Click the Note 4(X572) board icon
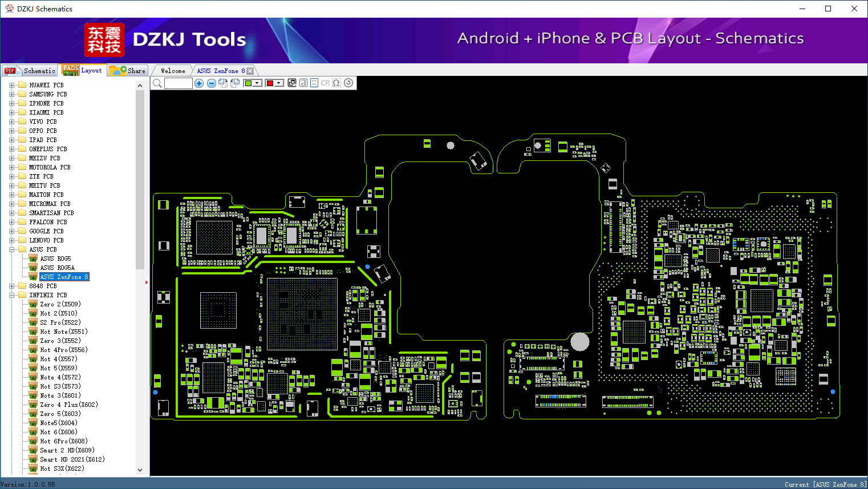868x489 pixels. [33, 377]
